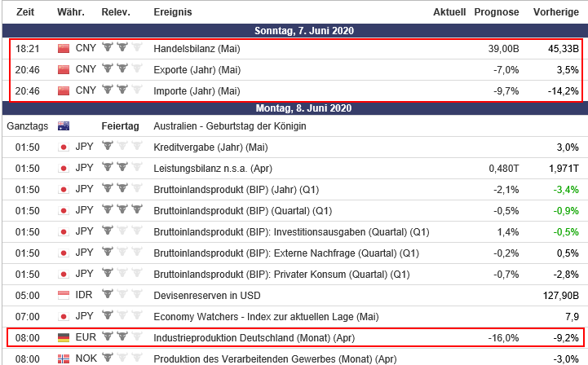Click the Australia flag icon
This screenshot has width=588, height=365.
click(x=64, y=126)
